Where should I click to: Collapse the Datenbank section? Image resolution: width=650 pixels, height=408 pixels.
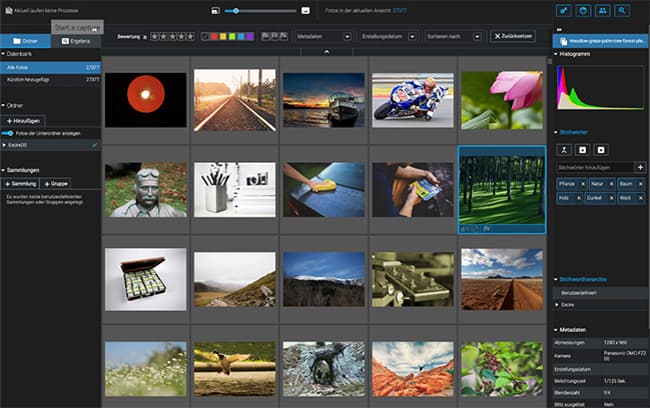pos(3,54)
